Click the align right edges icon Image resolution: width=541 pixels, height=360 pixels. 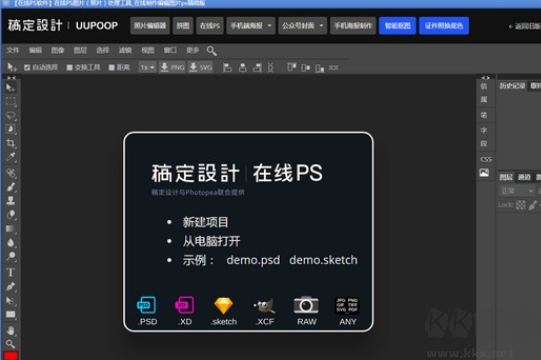point(257,67)
